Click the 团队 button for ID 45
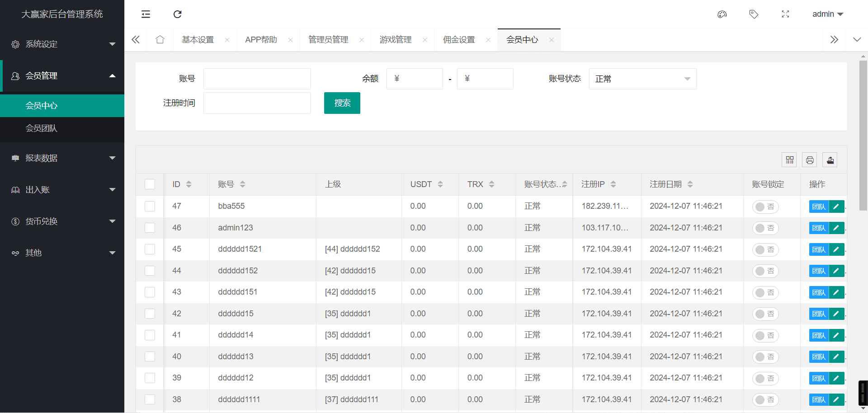 [818, 249]
